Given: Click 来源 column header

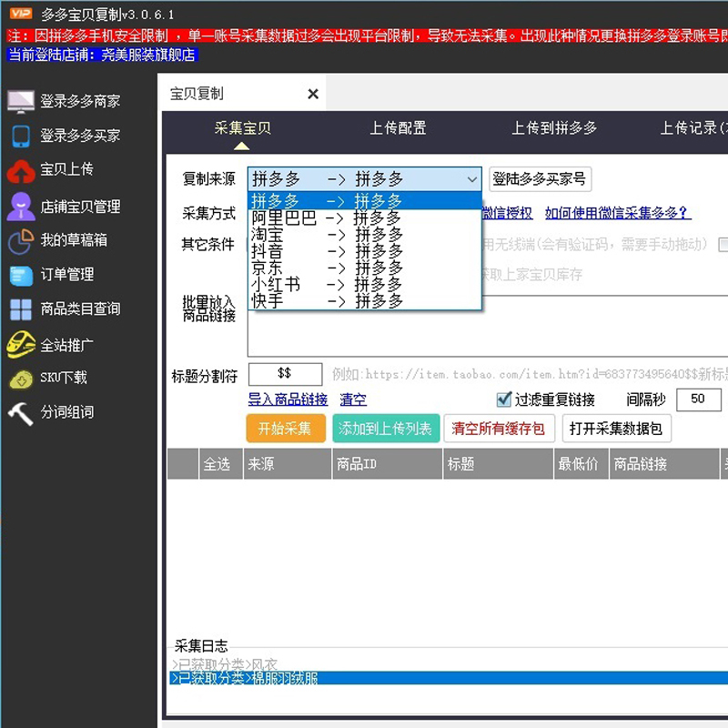Looking at the screenshot, I should coord(287,464).
